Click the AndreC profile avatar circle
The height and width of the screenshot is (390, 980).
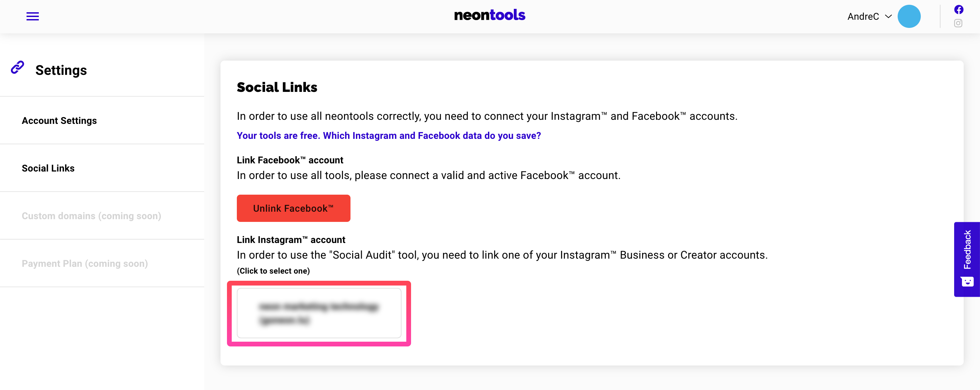(x=909, y=16)
